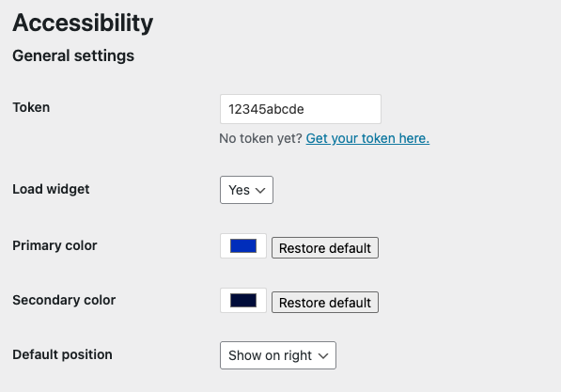561x392 pixels.
Task: Open the Secondary color dark navy swatch
Action: (243, 301)
